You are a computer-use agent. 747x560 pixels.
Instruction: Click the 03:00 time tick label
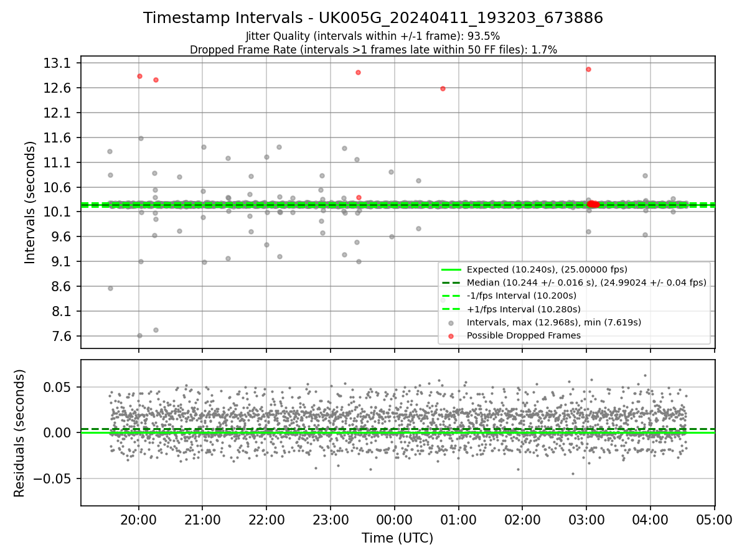pyautogui.click(x=586, y=520)
